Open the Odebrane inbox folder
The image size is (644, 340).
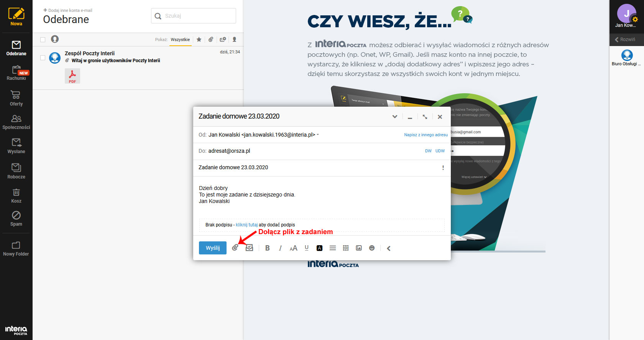click(16, 48)
